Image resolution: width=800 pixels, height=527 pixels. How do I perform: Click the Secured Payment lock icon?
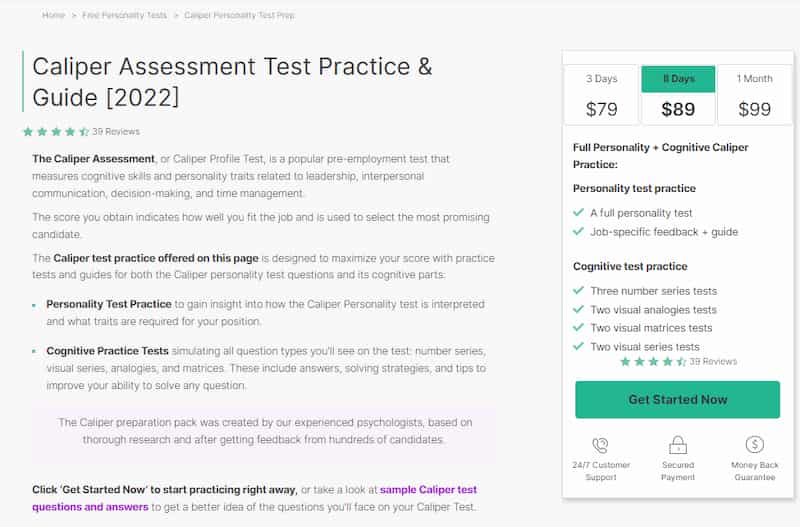pos(678,445)
